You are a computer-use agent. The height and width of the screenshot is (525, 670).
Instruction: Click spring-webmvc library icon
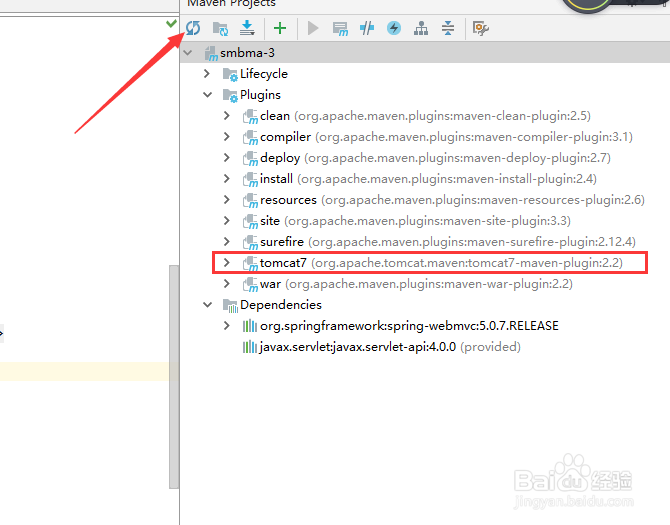(x=250, y=326)
